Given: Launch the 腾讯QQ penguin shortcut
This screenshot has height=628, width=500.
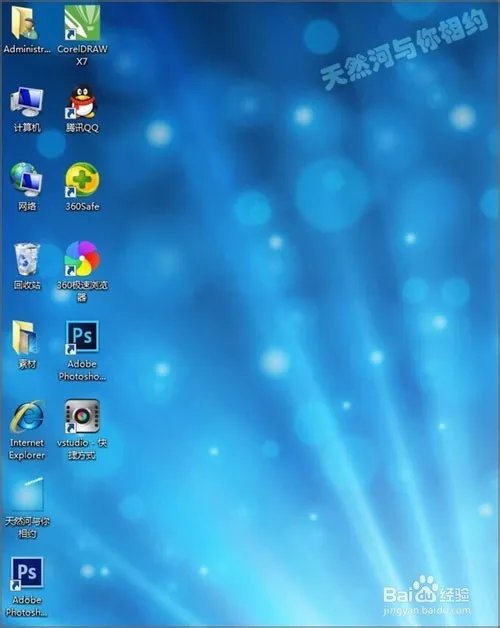Looking at the screenshot, I should [x=82, y=102].
